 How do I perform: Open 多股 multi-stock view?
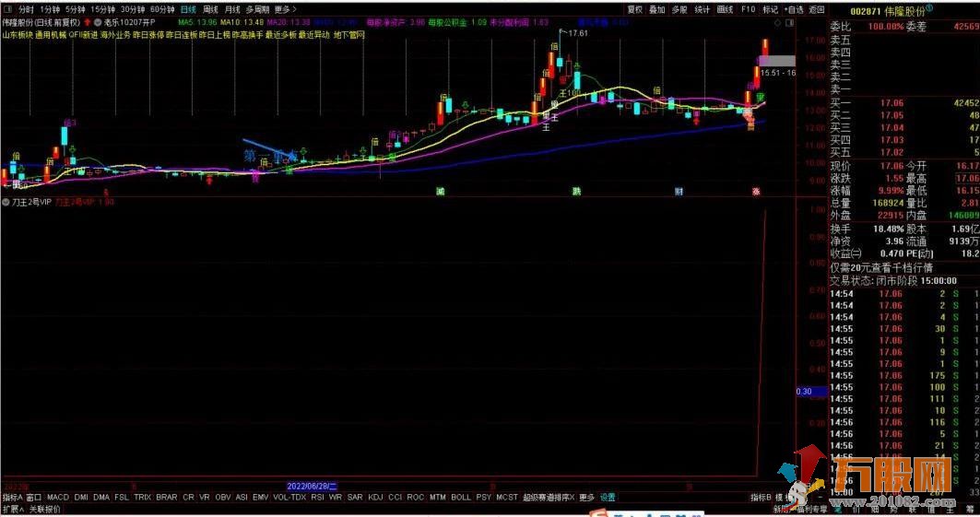679,9
